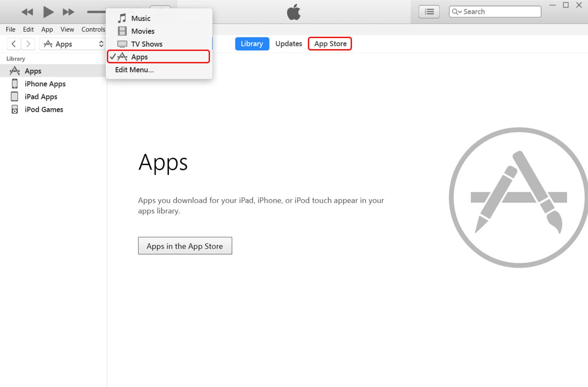Toggle the Library tab selection
588x387 pixels.
tap(252, 43)
